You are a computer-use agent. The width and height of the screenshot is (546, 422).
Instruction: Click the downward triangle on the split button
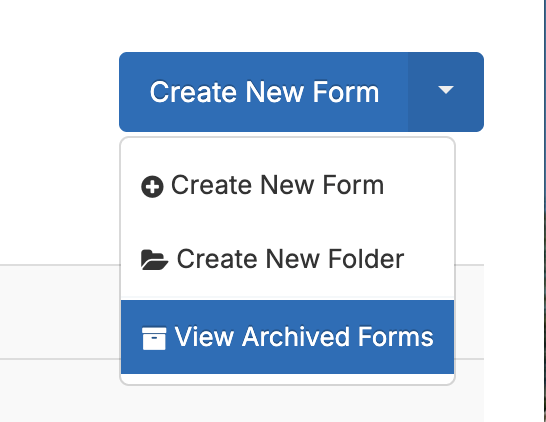[x=446, y=90]
